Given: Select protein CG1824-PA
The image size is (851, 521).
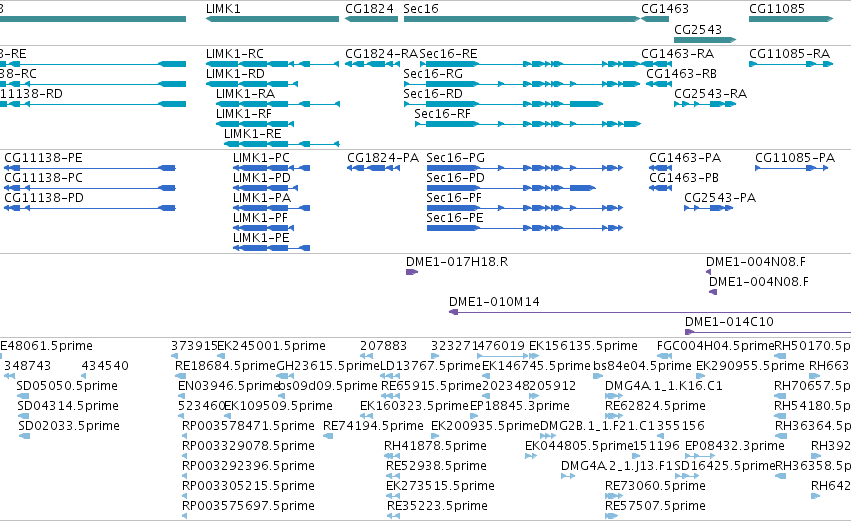Looking at the screenshot, I should [x=373, y=168].
